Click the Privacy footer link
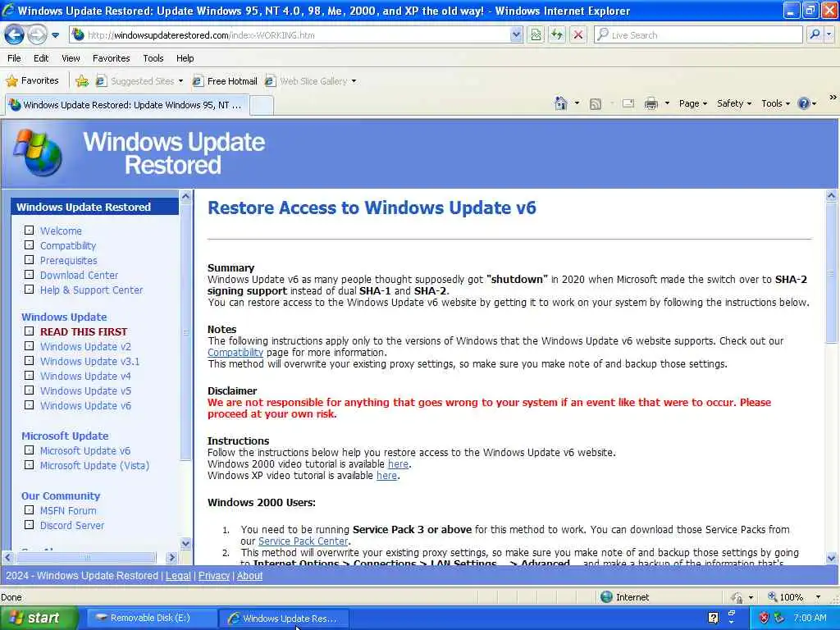This screenshot has width=840, height=630. point(214,576)
